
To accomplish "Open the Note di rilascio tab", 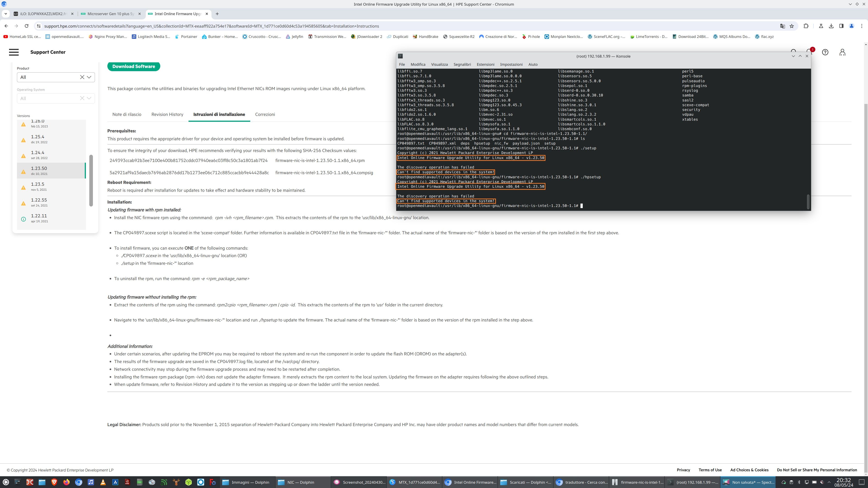I will (x=127, y=115).
